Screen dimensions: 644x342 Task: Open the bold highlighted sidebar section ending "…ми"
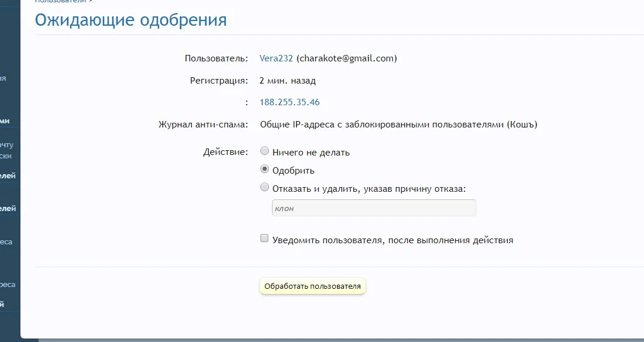6,120
